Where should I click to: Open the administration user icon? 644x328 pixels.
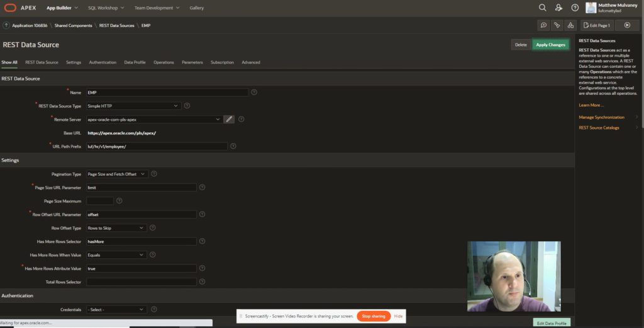tap(558, 8)
